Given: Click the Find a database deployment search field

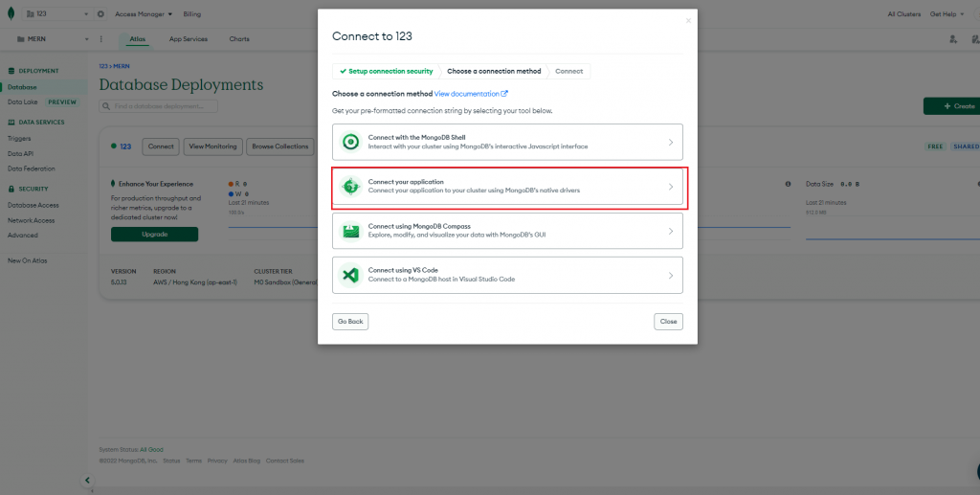Looking at the screenshot, I should click(x=158, y=106).
